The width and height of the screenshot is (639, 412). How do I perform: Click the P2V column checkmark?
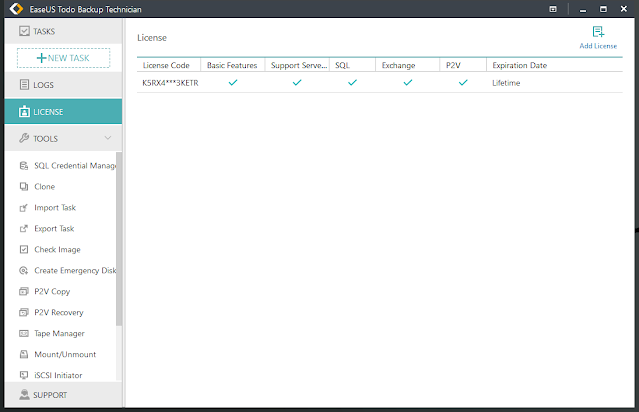tap(463, 82)
